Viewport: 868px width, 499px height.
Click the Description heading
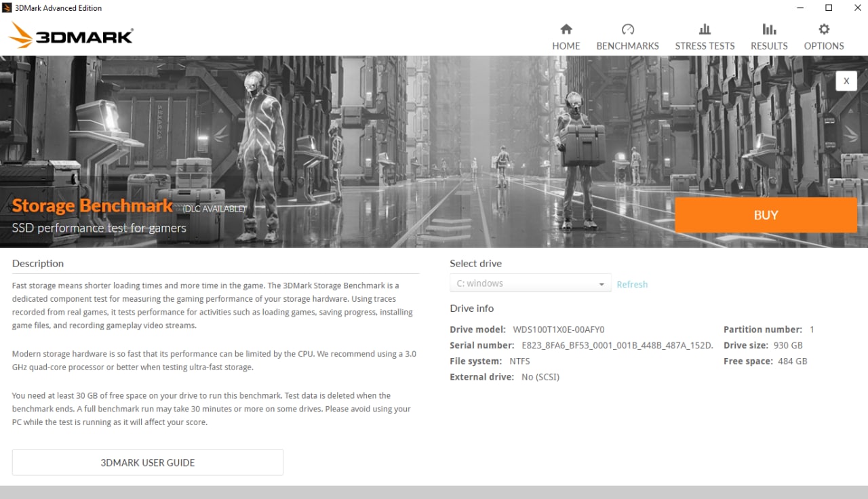point(38,263)
